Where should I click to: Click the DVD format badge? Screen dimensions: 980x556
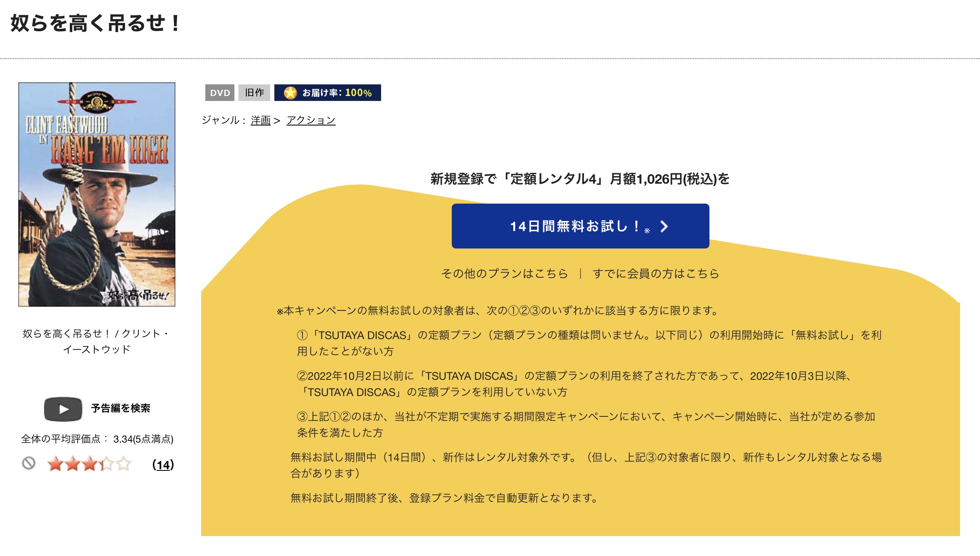tap(220, 93)
